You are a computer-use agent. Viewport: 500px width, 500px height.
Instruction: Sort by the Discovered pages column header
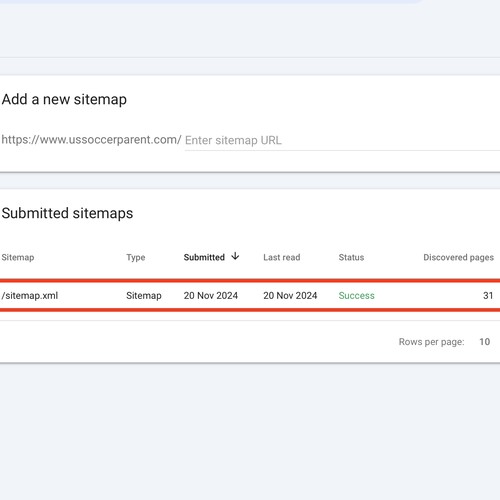459,257
